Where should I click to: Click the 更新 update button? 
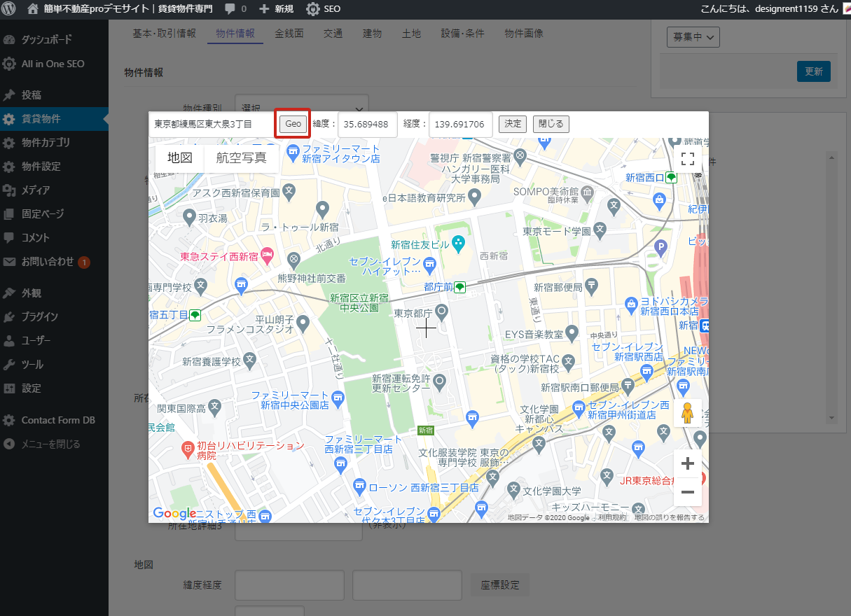point(813,71)
